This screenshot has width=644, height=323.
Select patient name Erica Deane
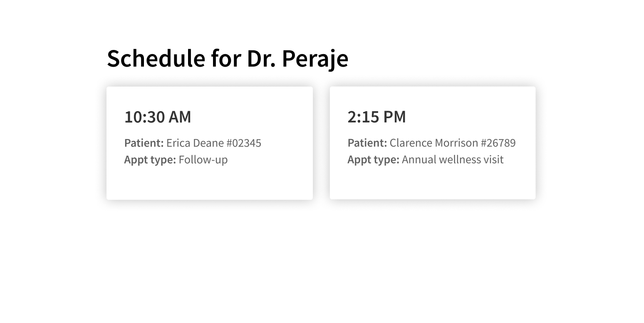(x=195, y=143)
